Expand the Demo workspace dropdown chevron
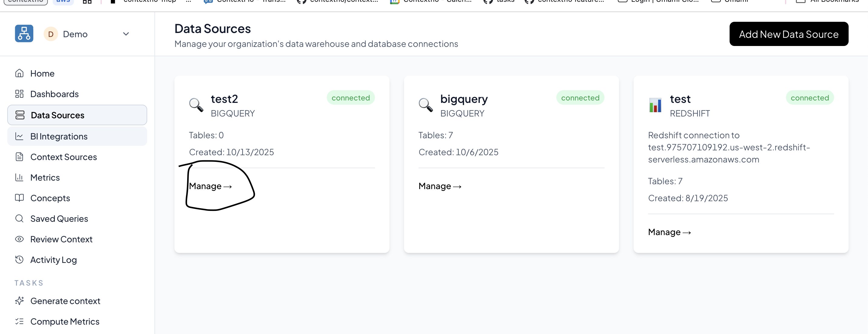Image resolution: width=868 pixels, height=334 pixels. [126, 34]
